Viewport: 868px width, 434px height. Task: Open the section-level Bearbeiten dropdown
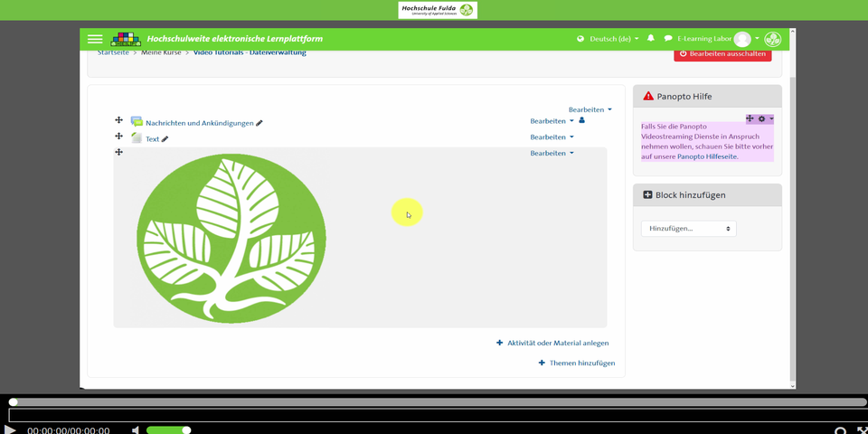coord(590,109)
